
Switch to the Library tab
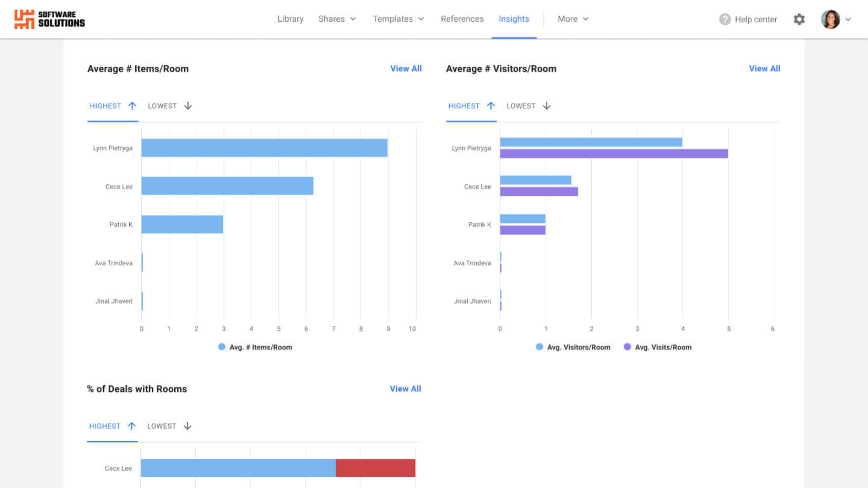coord(290,19)
